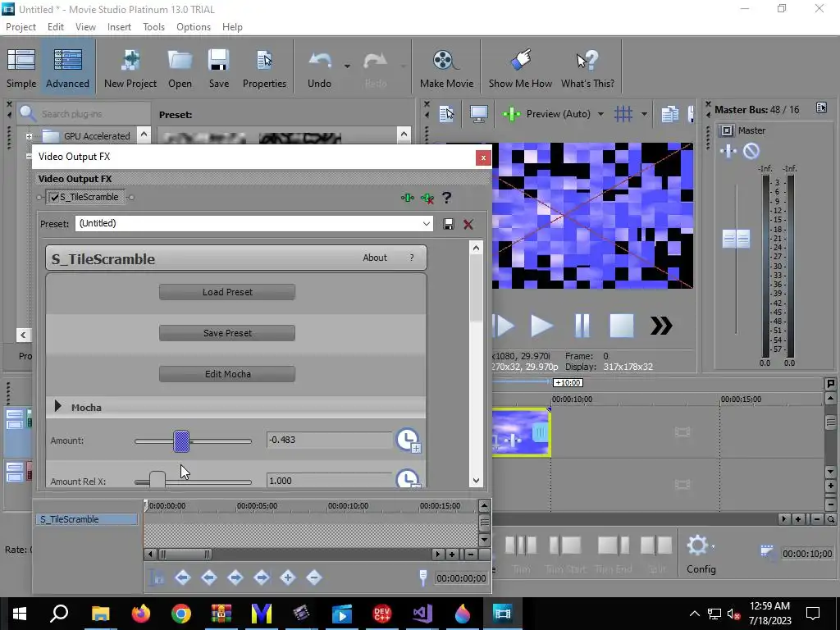
Task: Save the project with the toolbar Save icon
Action: (218, 69)
